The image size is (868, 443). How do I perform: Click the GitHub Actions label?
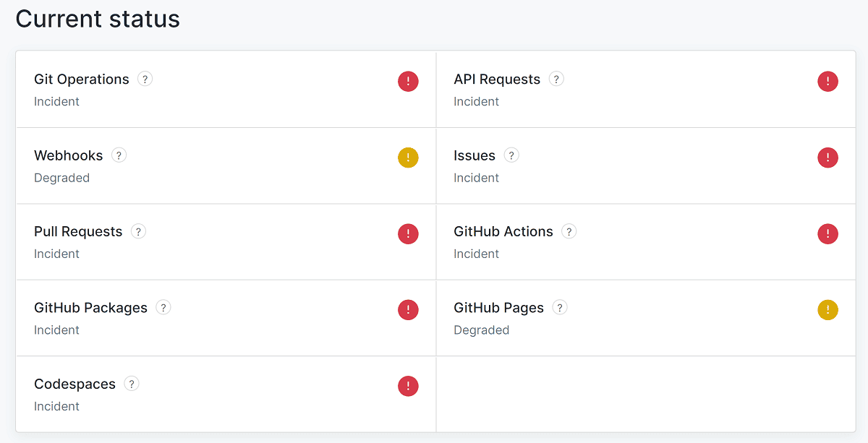(x=503, y=231)
